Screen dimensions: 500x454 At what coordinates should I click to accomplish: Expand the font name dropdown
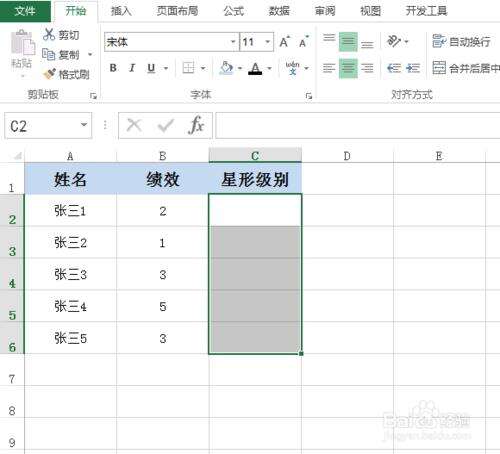pyautogui.click(x=233, y=42)
